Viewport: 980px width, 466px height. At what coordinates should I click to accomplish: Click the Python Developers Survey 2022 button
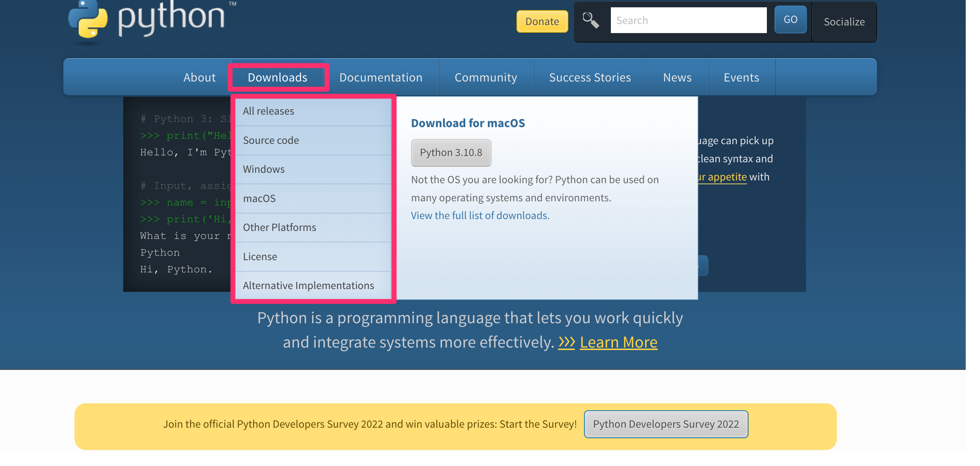tap(666, 424)
